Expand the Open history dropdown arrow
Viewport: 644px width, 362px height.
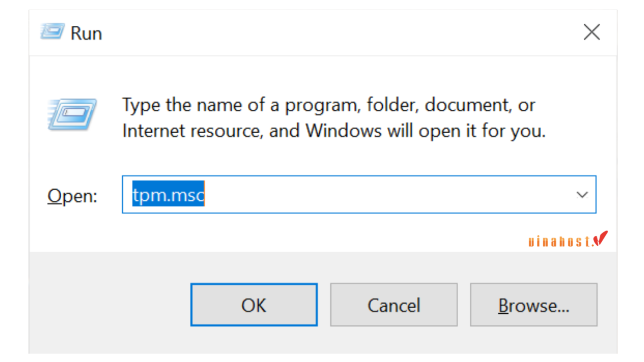[582, 195]
